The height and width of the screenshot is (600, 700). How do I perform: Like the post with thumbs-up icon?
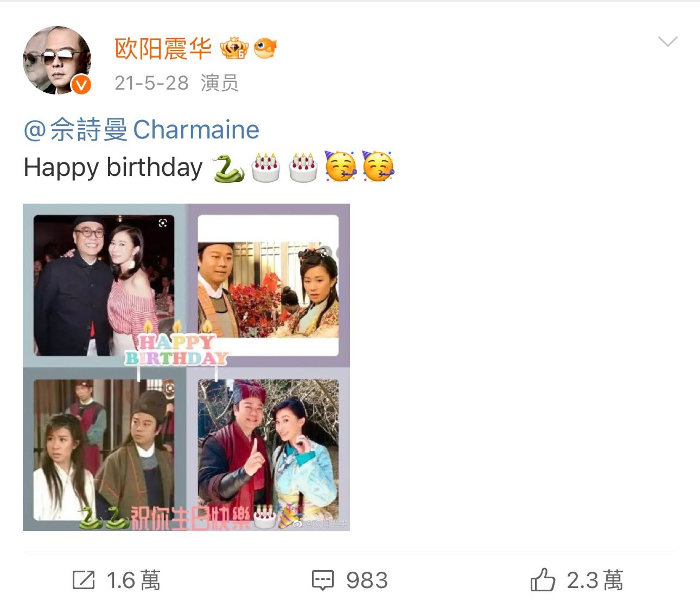coord(543,579)
